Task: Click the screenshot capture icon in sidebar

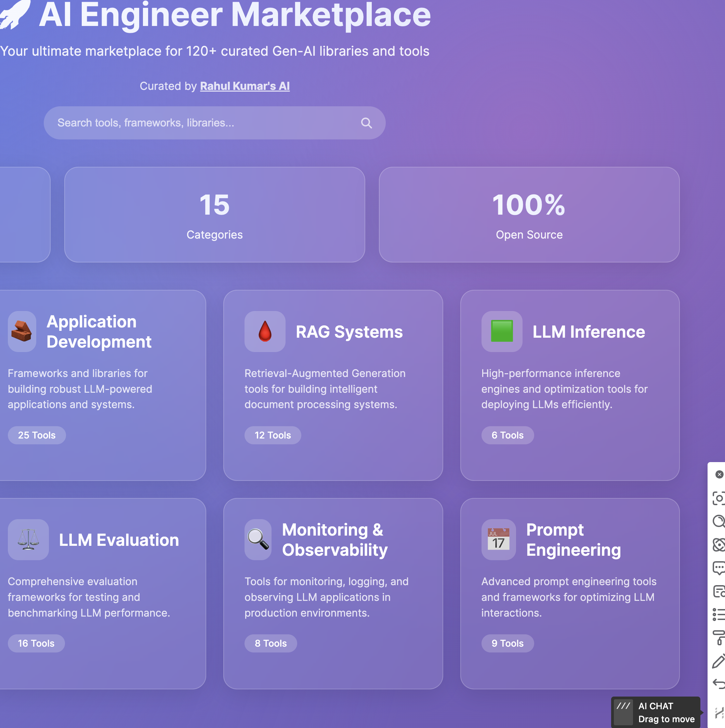Action: (x=719, y=498)
